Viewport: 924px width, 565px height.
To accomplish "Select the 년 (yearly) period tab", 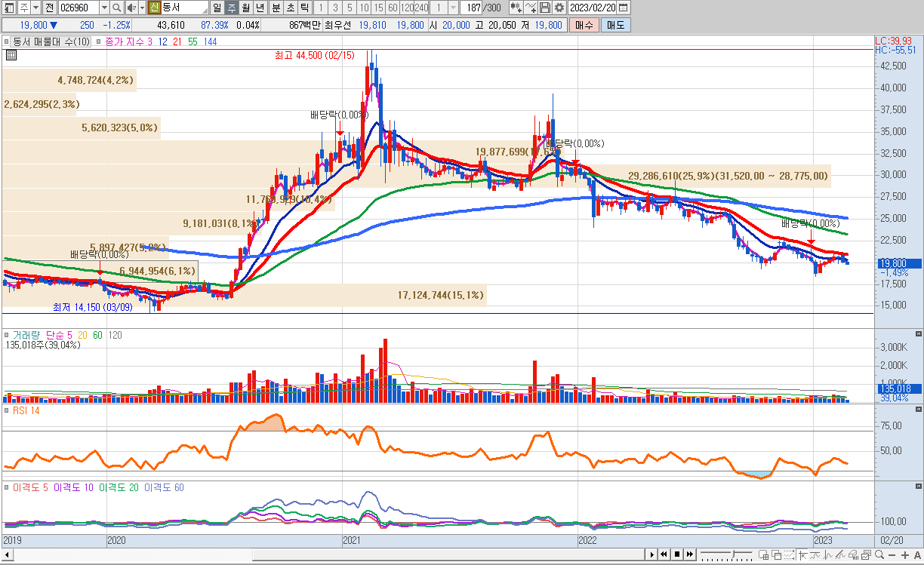I will [x=260, y=8].
